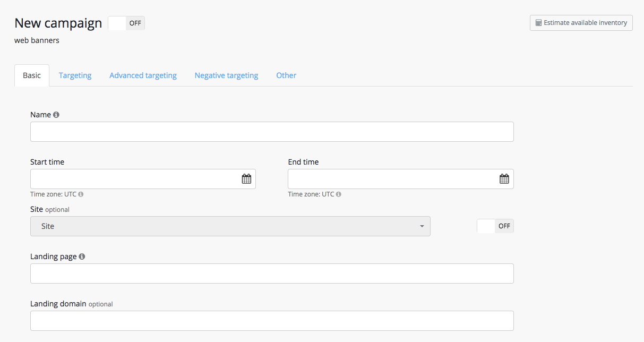
Task: Click the Estimate available inventory button
Action: pyautogui.click(x=581, y=23)
